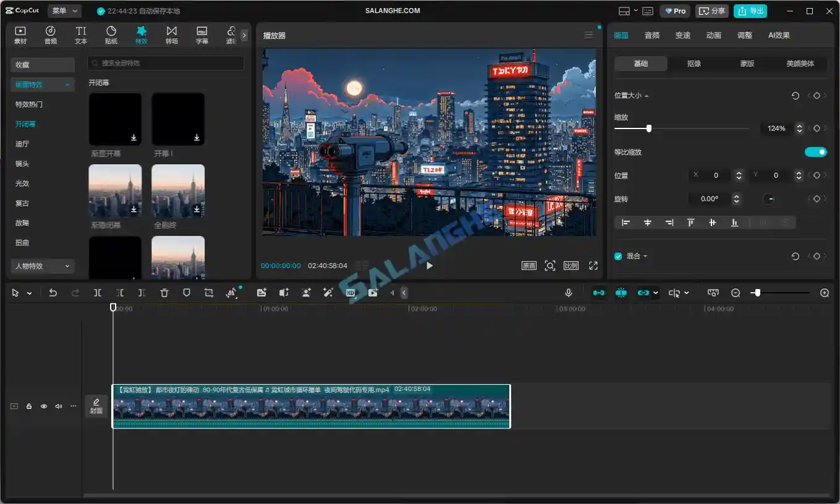Image resolution: width=840 pixels, height=504 pixels.
Task: Mute the track with the speaker icon
Action: (58, 406)
